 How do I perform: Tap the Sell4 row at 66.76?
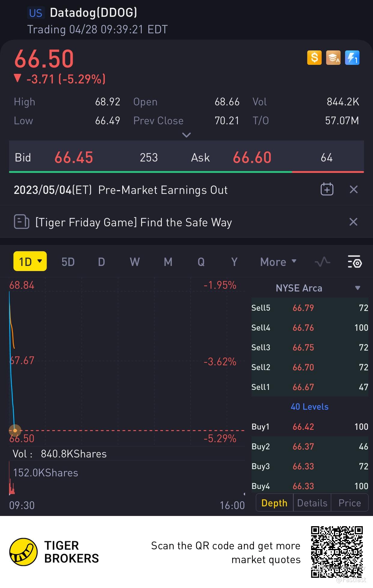click(x=310, y=327)
